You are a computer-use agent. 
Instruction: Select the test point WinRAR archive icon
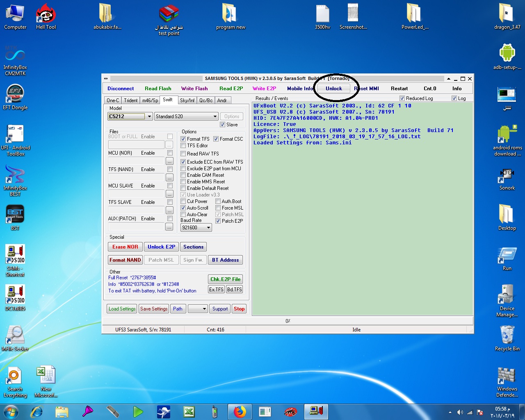[169, 20]
